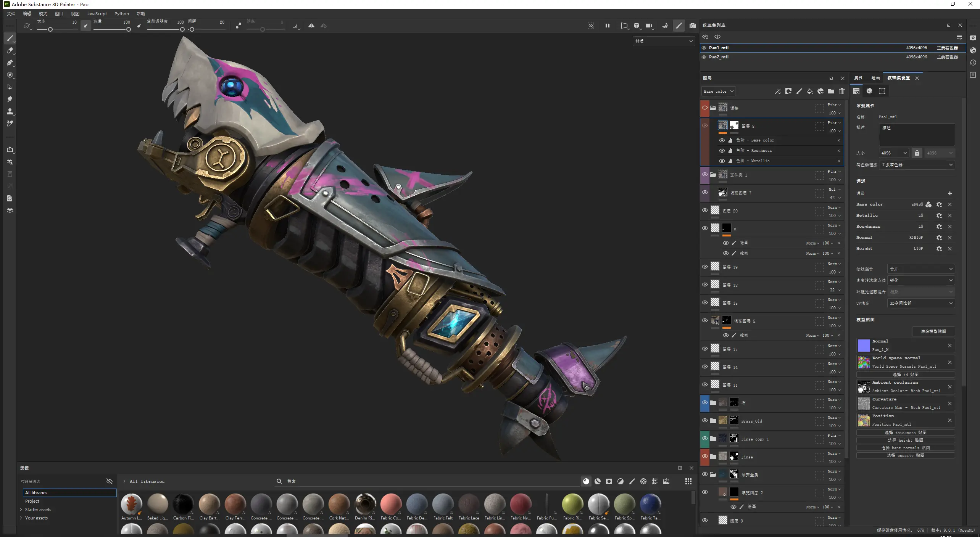Image resolution: width=980 pixels, height=537 pixels.
Task: Delete the selected layer with trash icon
Action: tap(842, 91)
